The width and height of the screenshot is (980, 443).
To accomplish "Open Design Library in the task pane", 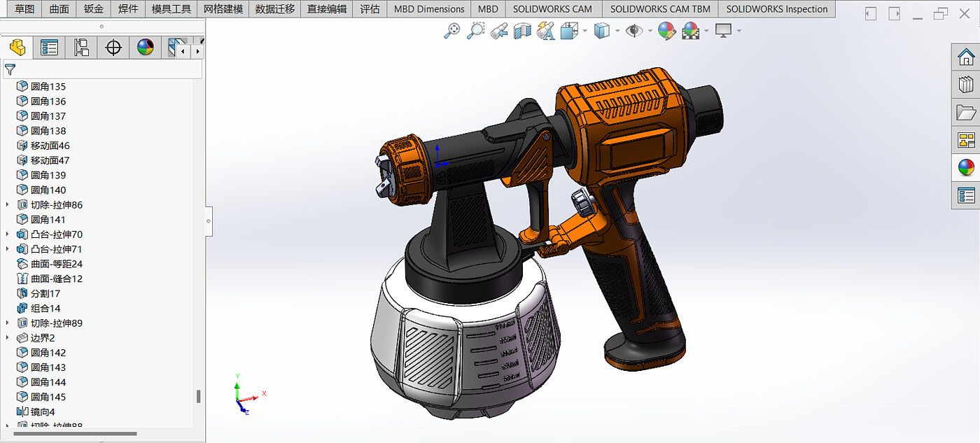I will tap(966, 85).
